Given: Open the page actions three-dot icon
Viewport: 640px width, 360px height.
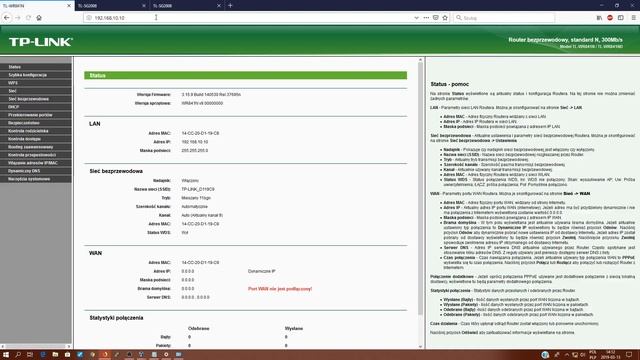Looking at the screenshot, I should [426, 18].
